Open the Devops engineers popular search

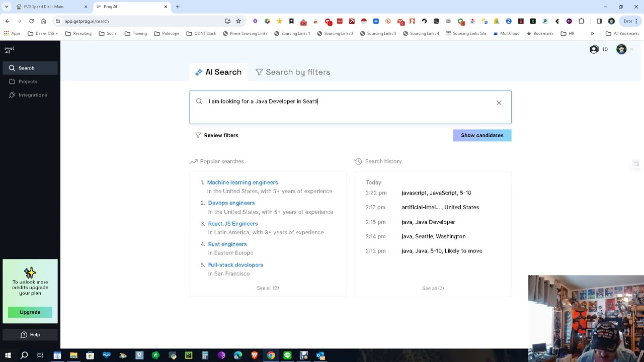coord(231,203)
